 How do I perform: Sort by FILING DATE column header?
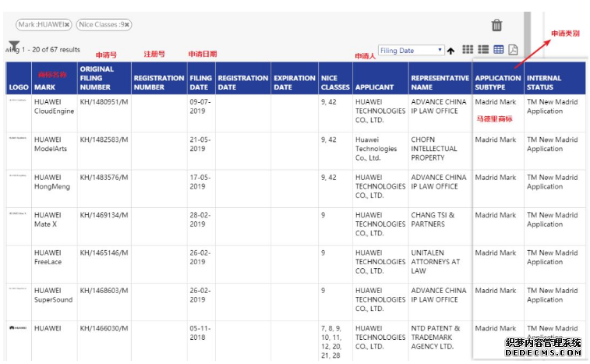pos(200,83)
